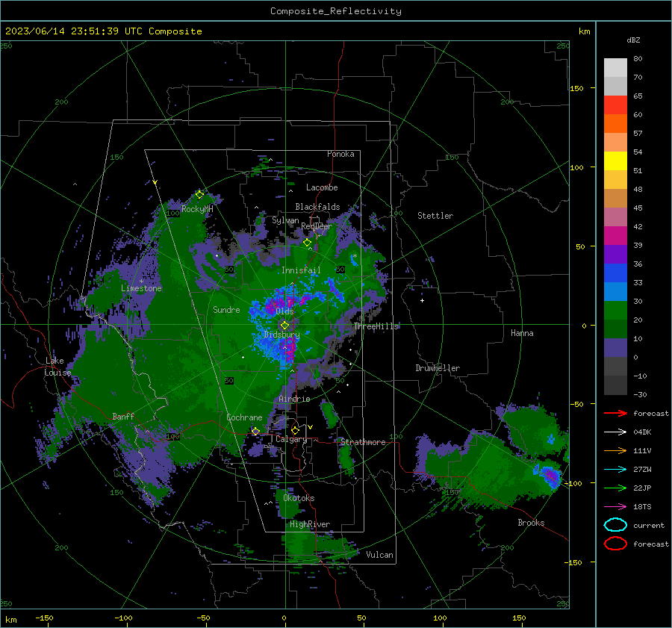This screenshot has width=672, height=628.
Task: Select the indigo swatch between 10 and 0
Action: [615, 347]
